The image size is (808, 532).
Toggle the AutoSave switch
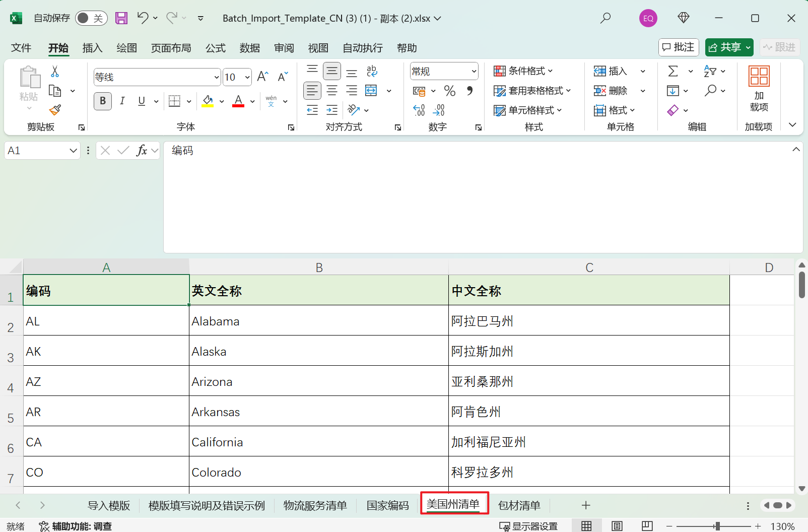[91, 18]
